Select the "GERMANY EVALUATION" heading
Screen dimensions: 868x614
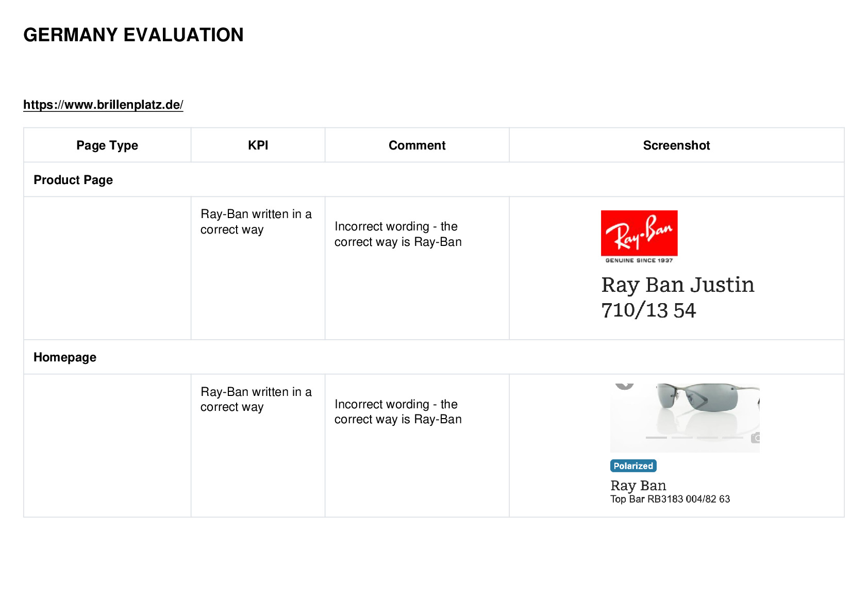coord(133,35)
